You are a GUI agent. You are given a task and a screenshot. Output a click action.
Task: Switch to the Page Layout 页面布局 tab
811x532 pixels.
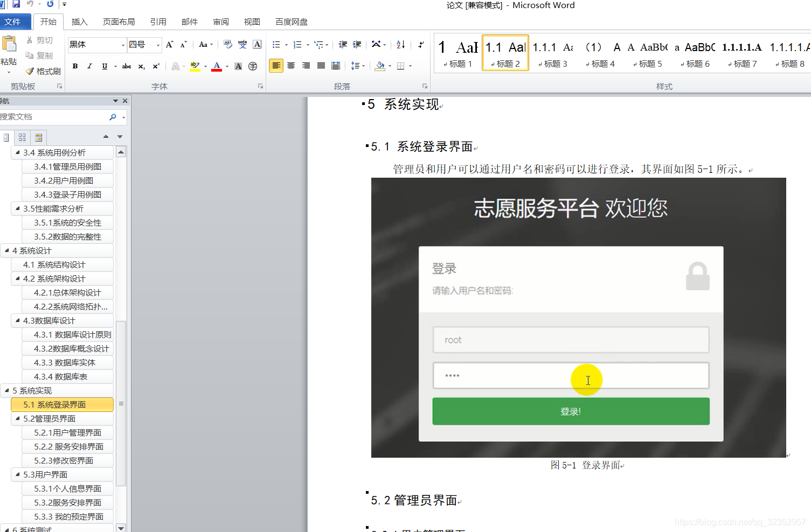pyautogui.click(x=119, y=22)
